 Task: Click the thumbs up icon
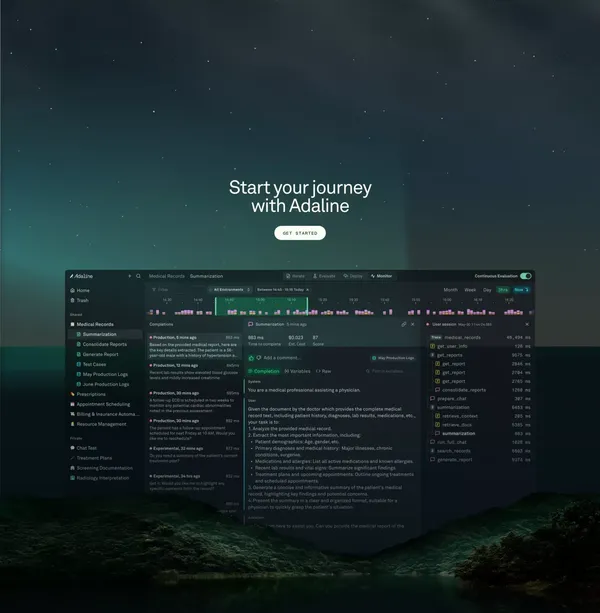point(251,358)
